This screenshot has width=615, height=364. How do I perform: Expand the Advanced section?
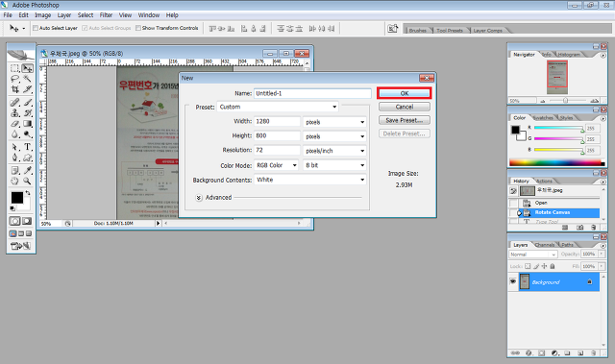pyautogui.click(x=199, y=198)
